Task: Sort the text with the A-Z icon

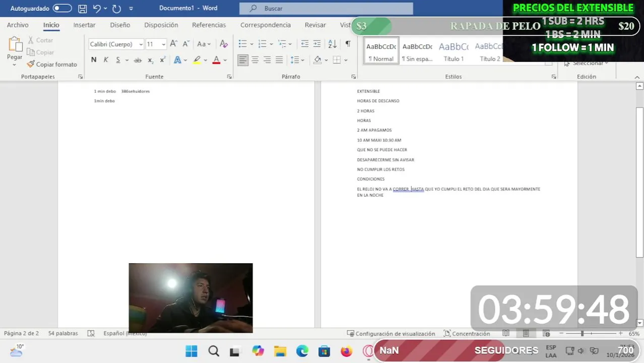Action: [333, 44]
